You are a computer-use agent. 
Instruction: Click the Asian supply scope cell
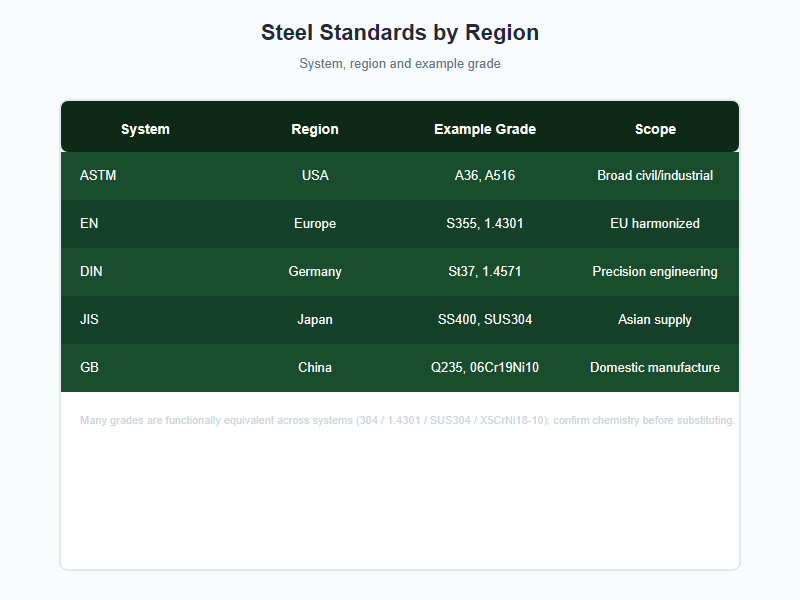655,319
